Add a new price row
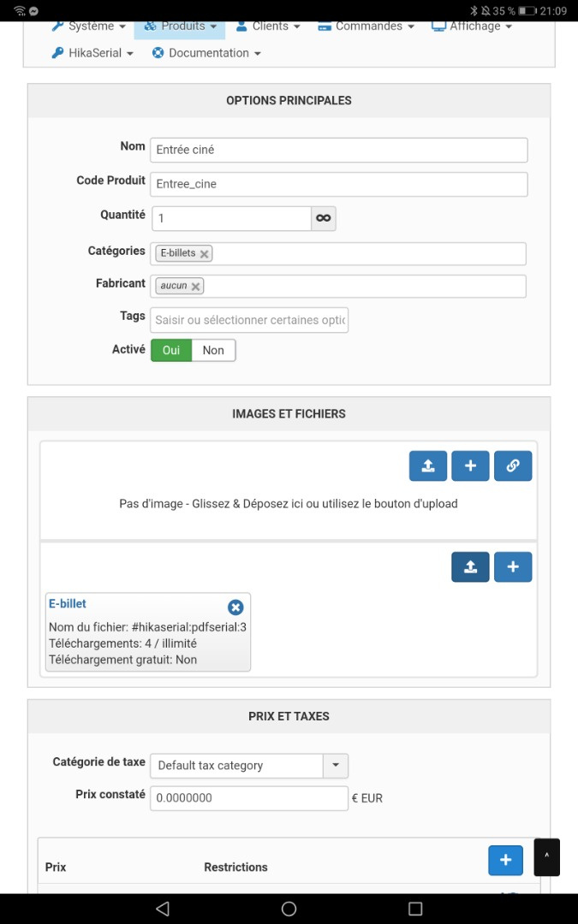 coord(505,860)
